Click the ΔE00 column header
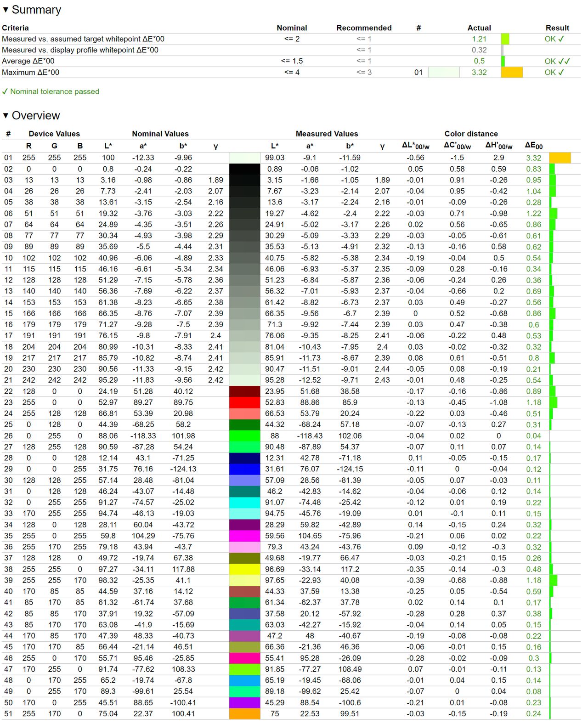588x724 pixels. coord(534,146)
